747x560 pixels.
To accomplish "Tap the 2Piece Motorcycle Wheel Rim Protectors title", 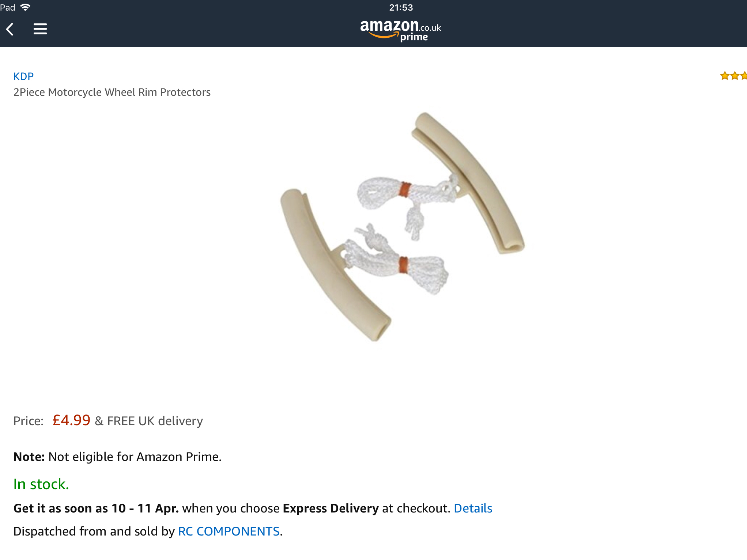I will pos(112,92).
